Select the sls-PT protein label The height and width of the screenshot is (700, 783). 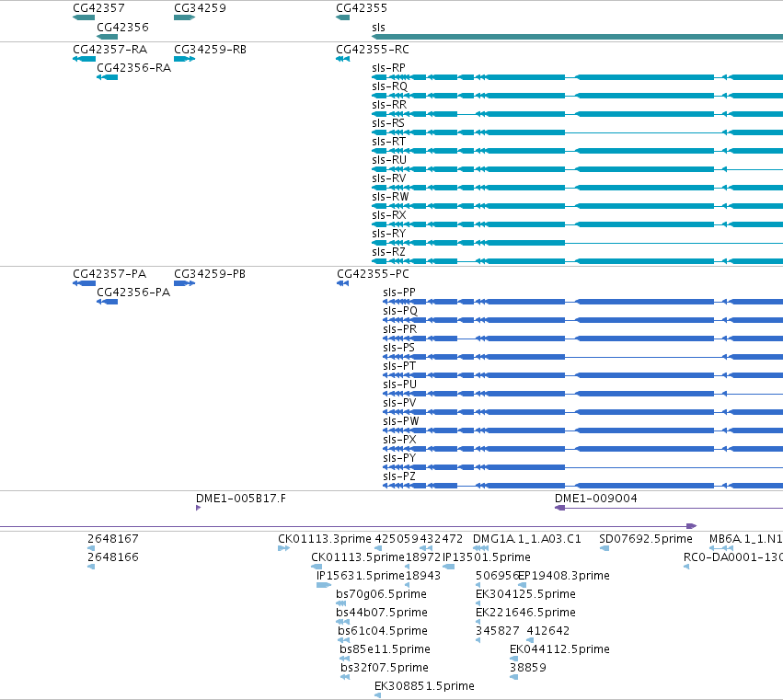[x=399, y=366]
